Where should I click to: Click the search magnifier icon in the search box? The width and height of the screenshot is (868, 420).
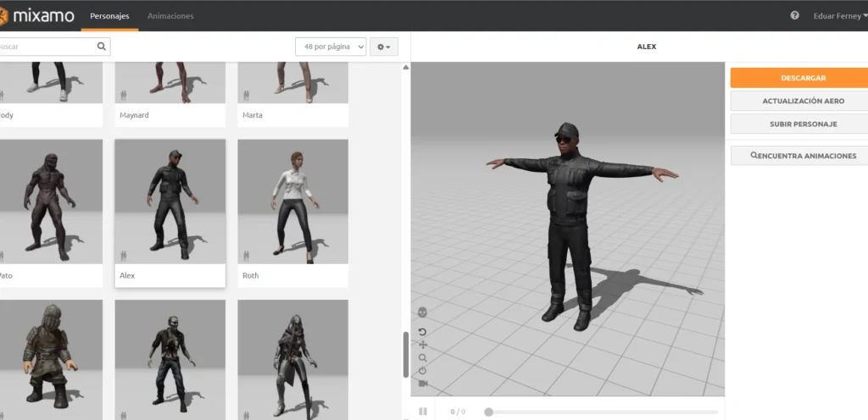(x=102, y=47)
